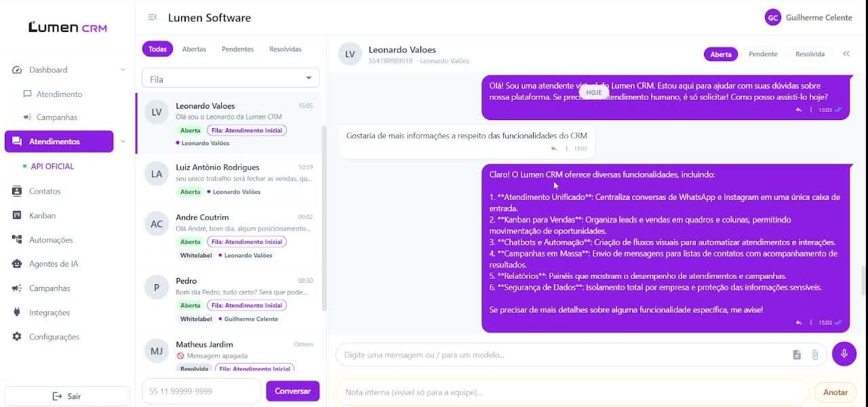The width and height of the screenshot is (868, 407).
Task: Click the 'Nota interna' input field
Action: 573,392
